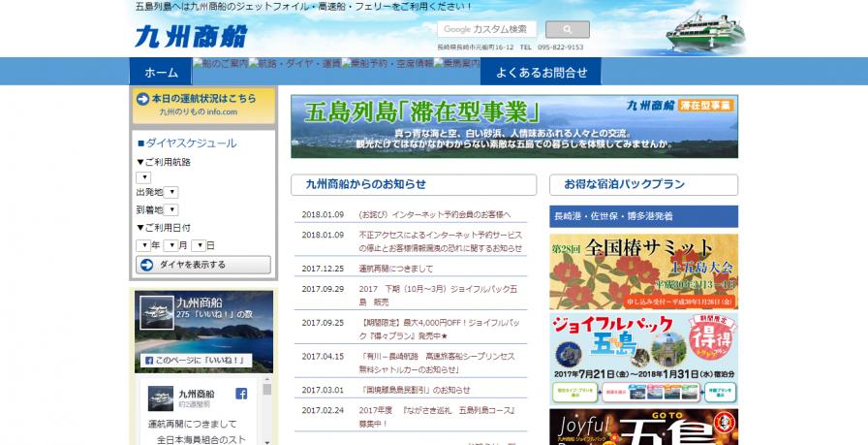
Task: Click the ship photo in the Facebook header
Action: (157, 313)
